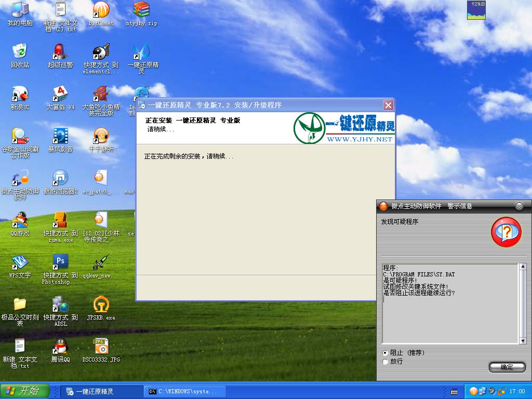Choose the 放行 radio option
The width and height of the screenshot is (532, 399).
tap(385, 362)
